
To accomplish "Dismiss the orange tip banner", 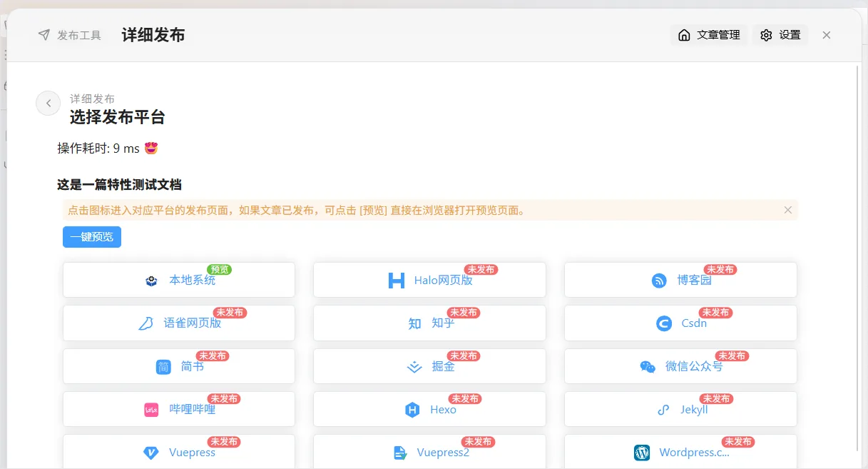I will pyautogui.click(x=788, y=210).
